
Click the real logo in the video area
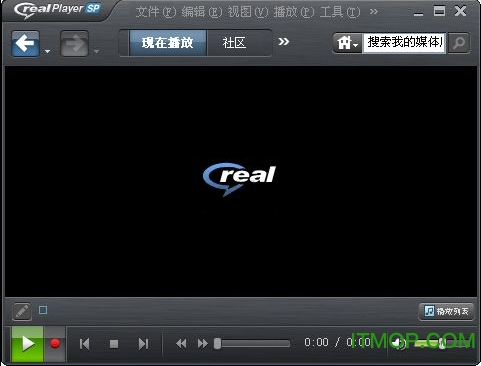pos(239,179)
